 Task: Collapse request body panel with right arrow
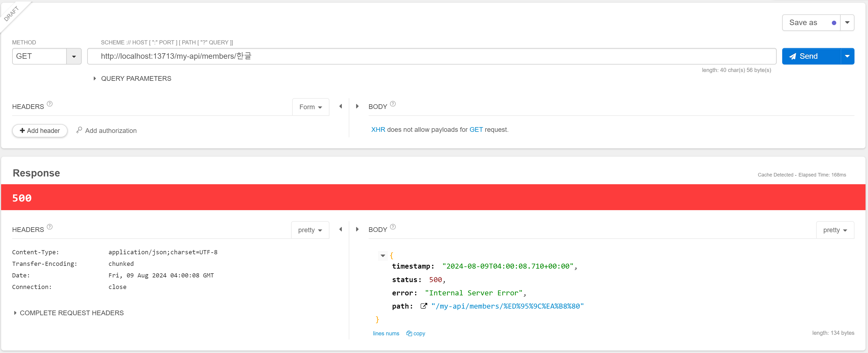coord(357,106)
